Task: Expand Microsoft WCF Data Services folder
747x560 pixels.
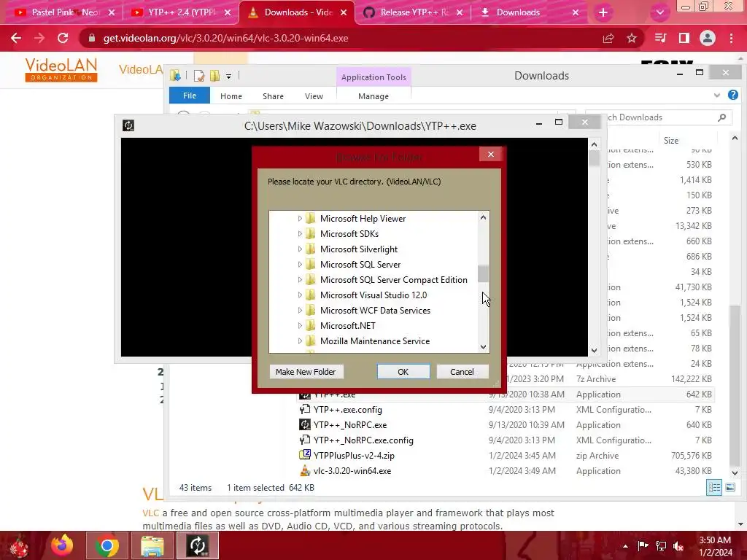Action: click(x=300, y=311)
